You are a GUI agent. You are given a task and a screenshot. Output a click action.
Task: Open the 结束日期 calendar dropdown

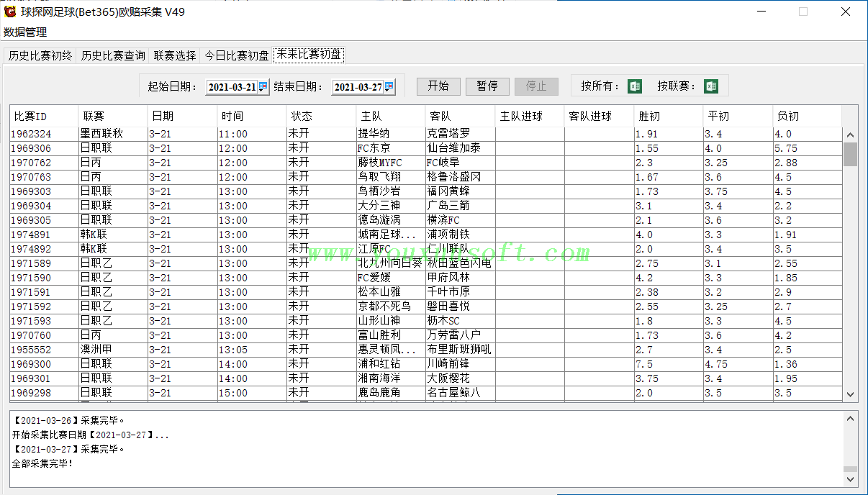click(389, 86)
